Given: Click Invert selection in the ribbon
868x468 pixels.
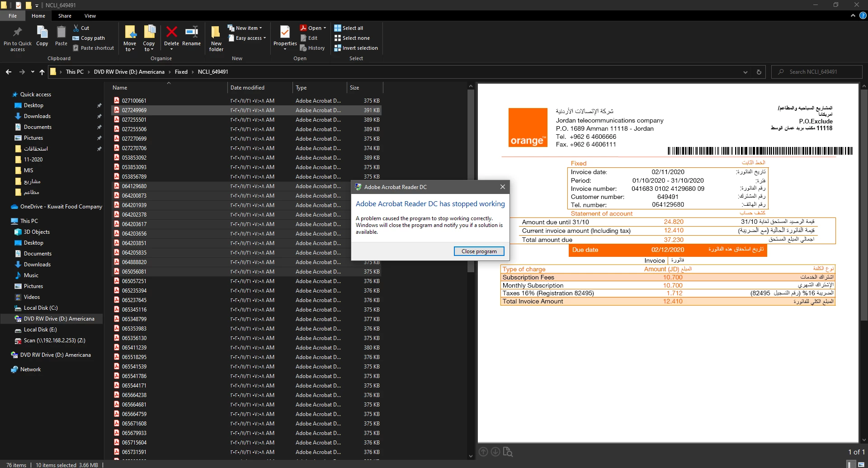Looking at the screenshot, I should tap(356, 48).
